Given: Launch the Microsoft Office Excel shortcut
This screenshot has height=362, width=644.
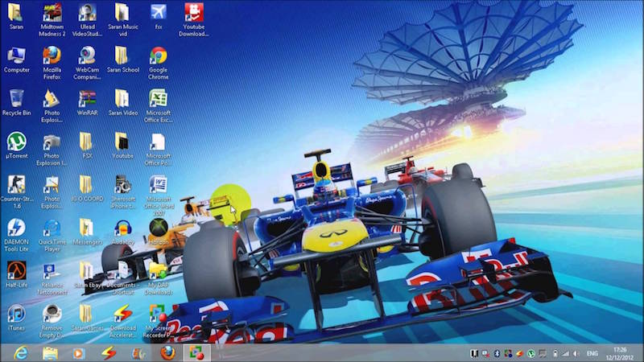Looking at the screenshot, I should pos(159,106).
